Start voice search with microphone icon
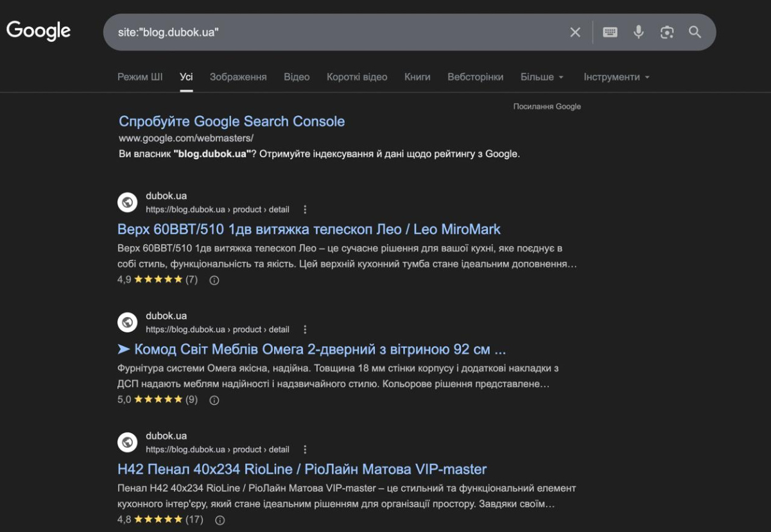The height and width of the screenshot is (532, 771). pyautogui.click(x=638, y=32)
